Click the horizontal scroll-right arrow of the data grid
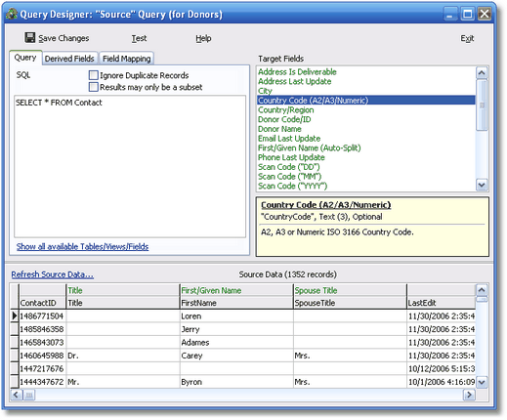This screenshot has height=420, width=507. click(x=469, y=395)
